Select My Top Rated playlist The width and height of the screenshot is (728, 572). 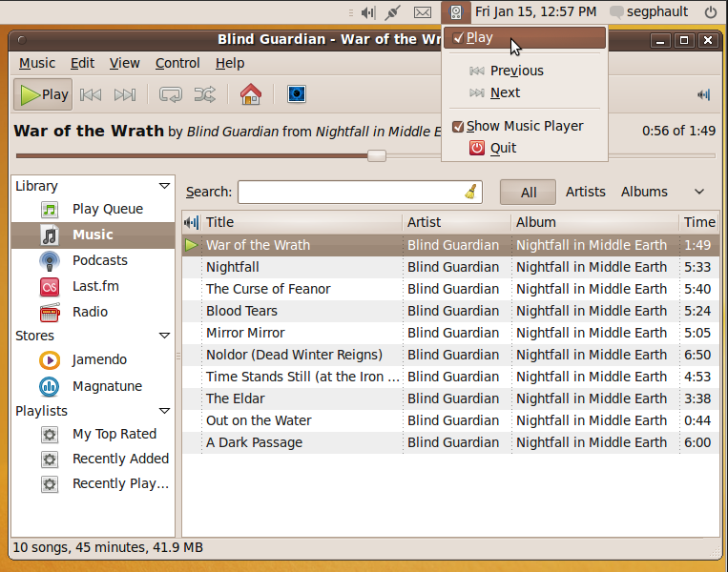(x=93, y=434)
